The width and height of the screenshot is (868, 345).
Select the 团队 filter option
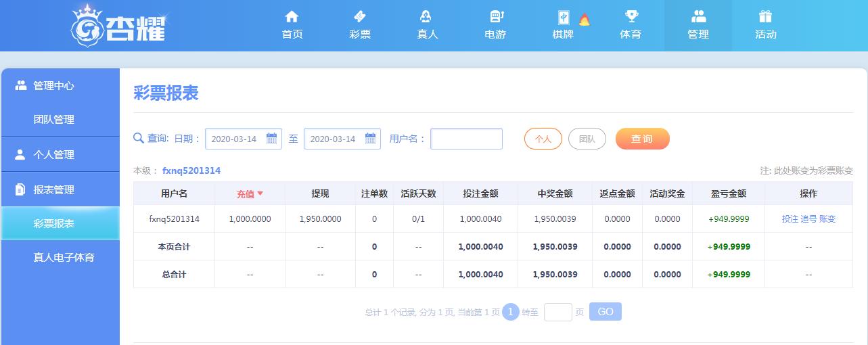[587, 139]
